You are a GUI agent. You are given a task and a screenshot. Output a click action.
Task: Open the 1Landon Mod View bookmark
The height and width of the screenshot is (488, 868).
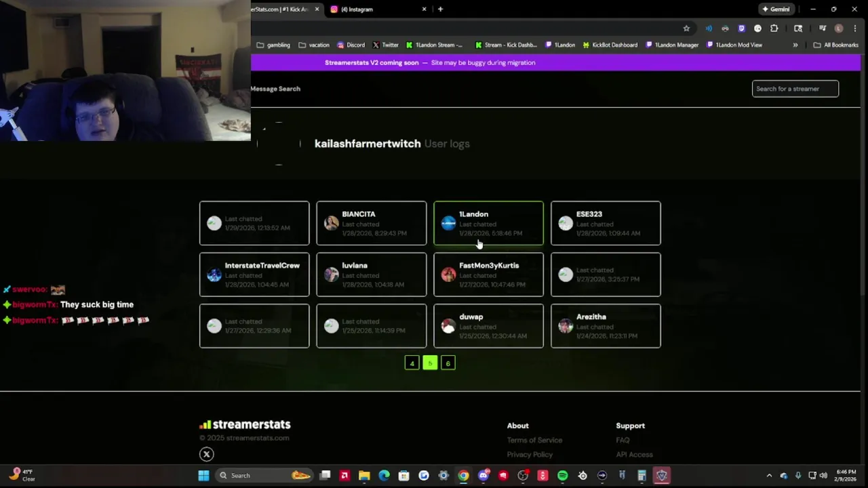pyautogui.click(x=734, y=45)
